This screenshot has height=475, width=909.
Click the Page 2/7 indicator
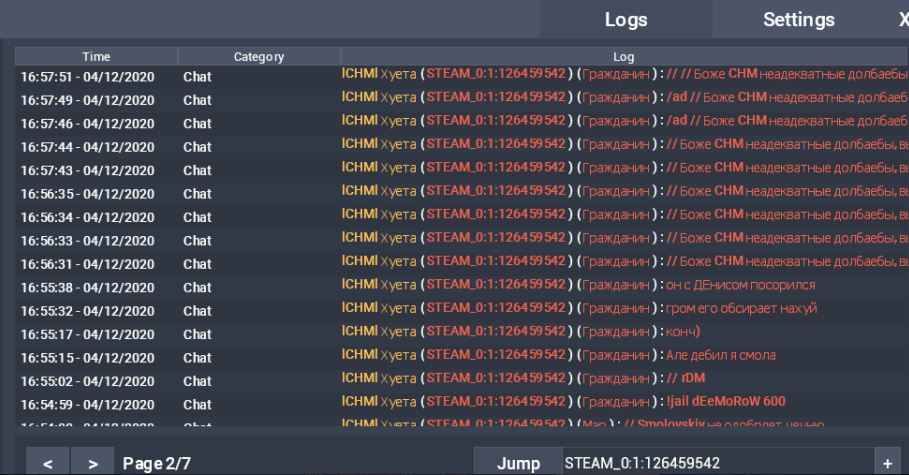coord(156,463)
